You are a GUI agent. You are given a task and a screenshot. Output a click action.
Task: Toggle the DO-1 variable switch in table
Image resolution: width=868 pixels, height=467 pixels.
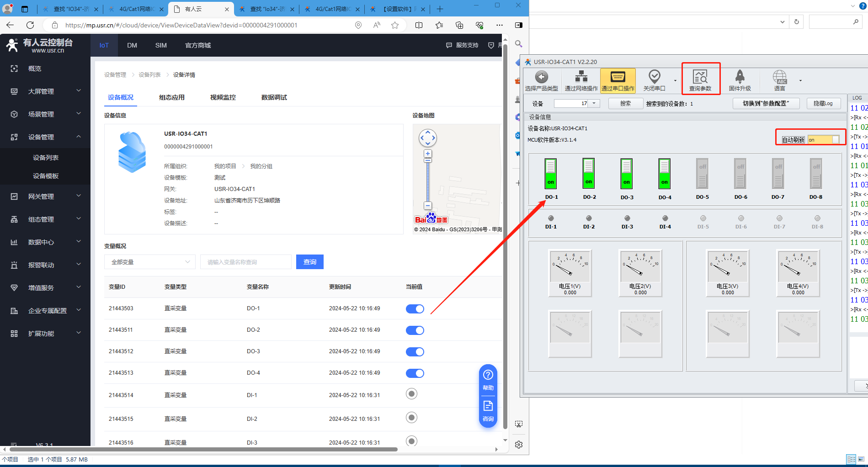pos(415,309)
